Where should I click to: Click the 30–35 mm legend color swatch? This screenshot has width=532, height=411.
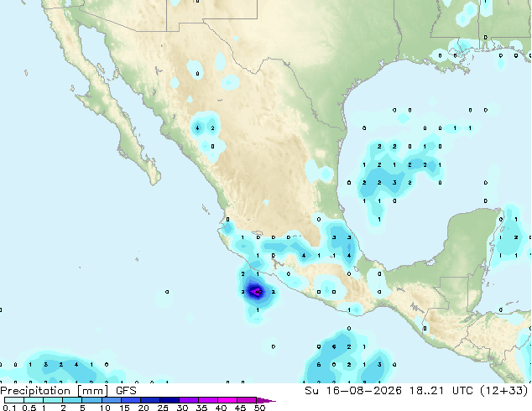pyautogui.click(x=189, y=400)
